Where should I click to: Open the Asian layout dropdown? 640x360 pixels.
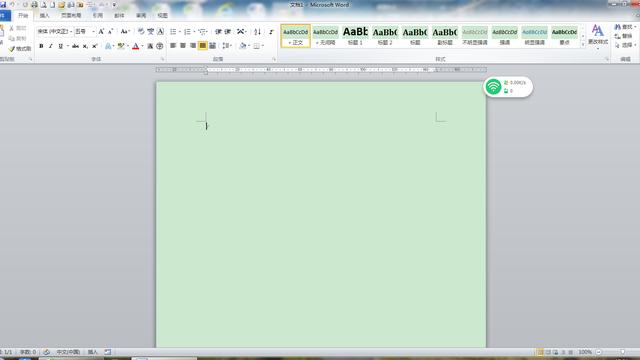(242, 31)
